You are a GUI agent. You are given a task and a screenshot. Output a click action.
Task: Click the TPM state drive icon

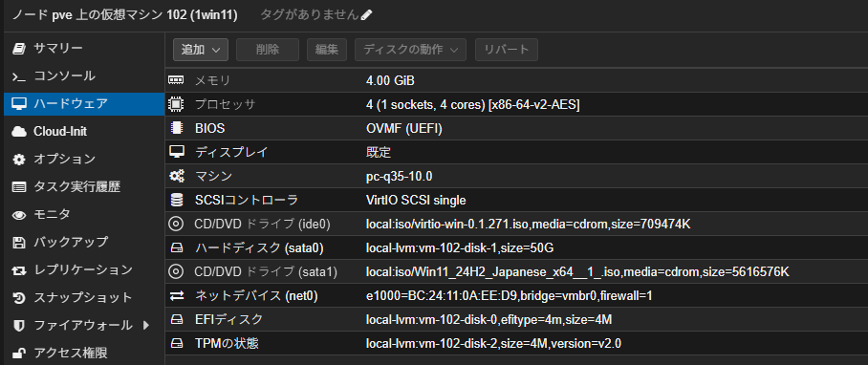pos(176,343)
